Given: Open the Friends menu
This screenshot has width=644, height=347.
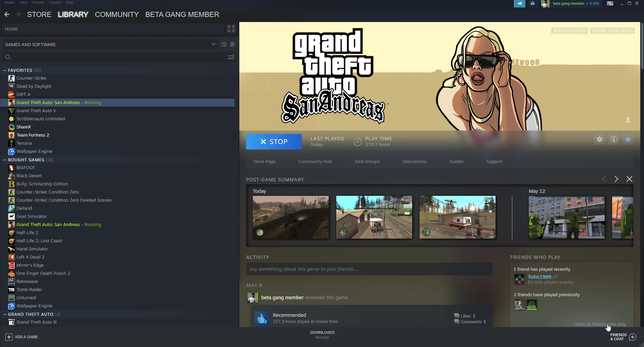Looking at the screenshot, I should pos(38,2).
